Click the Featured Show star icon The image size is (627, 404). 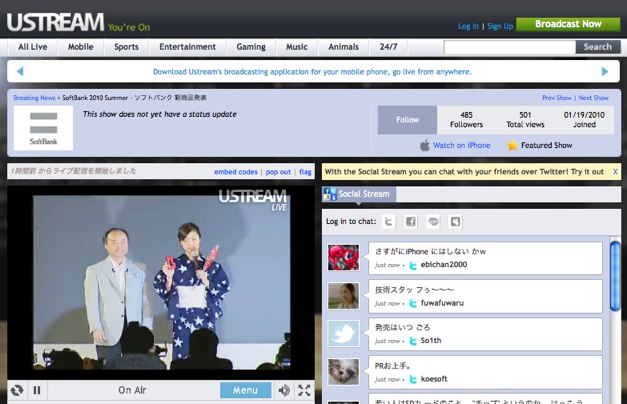pos(512,145)
